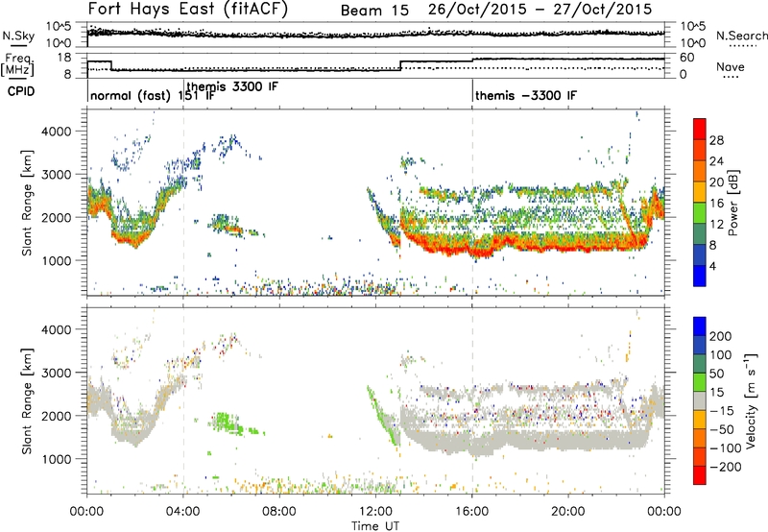Click the "N.Sky" legend label
Viewport: 768px width, 532px height.
point(18,36)
